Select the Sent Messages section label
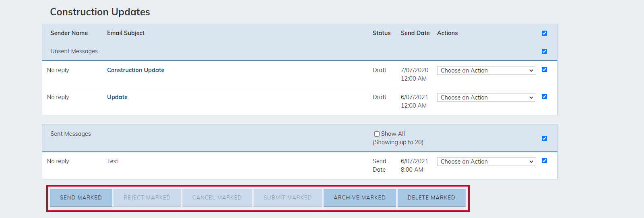Image resolution: width=644 pixels, height=218 pixels. pyautogui.click(x=70, y=134)
